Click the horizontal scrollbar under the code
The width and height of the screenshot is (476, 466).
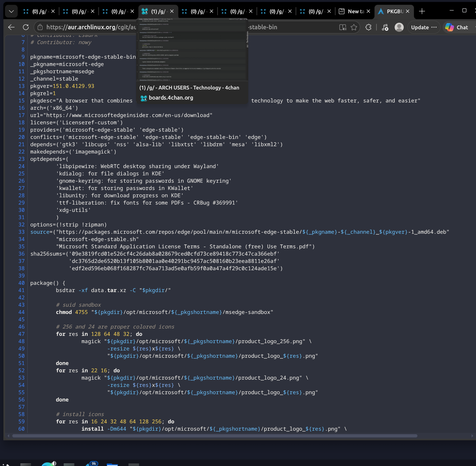[x=215, y=436]
